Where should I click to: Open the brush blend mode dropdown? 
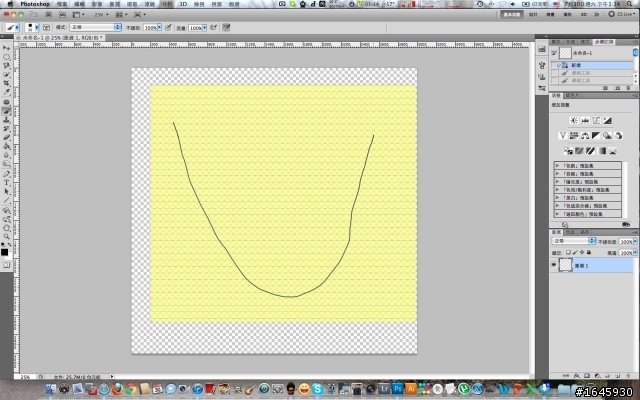[96, 27]
